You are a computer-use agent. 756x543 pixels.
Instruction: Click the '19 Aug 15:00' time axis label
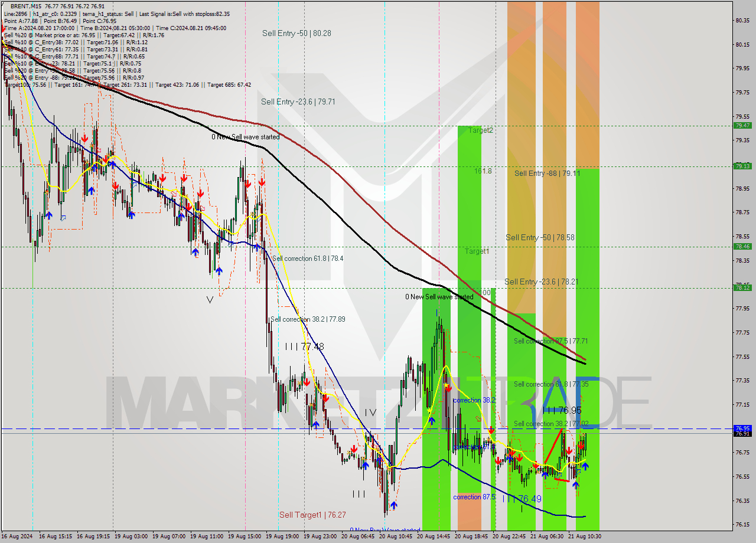tap(245, 537)
